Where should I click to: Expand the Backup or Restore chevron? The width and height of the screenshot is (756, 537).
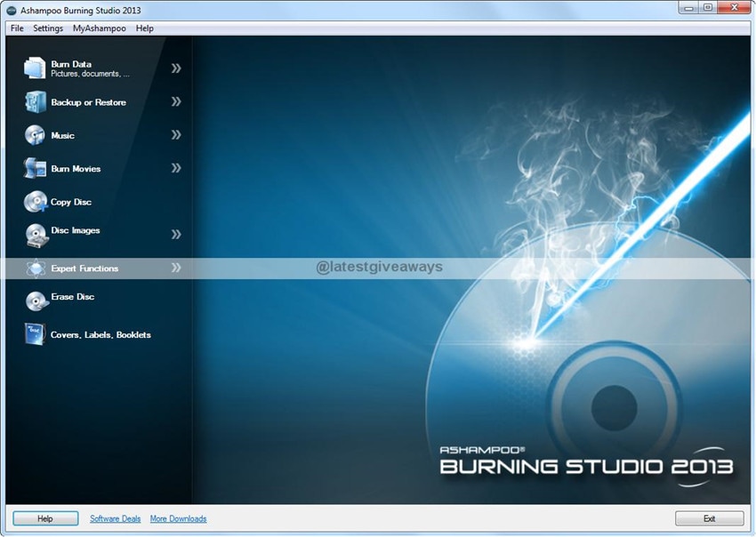pyautogui.click(x=176, y=101)
